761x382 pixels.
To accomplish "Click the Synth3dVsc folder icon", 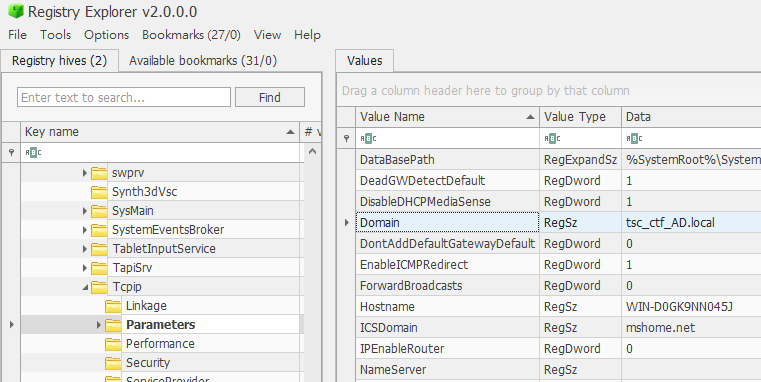I will pos(99,192).
